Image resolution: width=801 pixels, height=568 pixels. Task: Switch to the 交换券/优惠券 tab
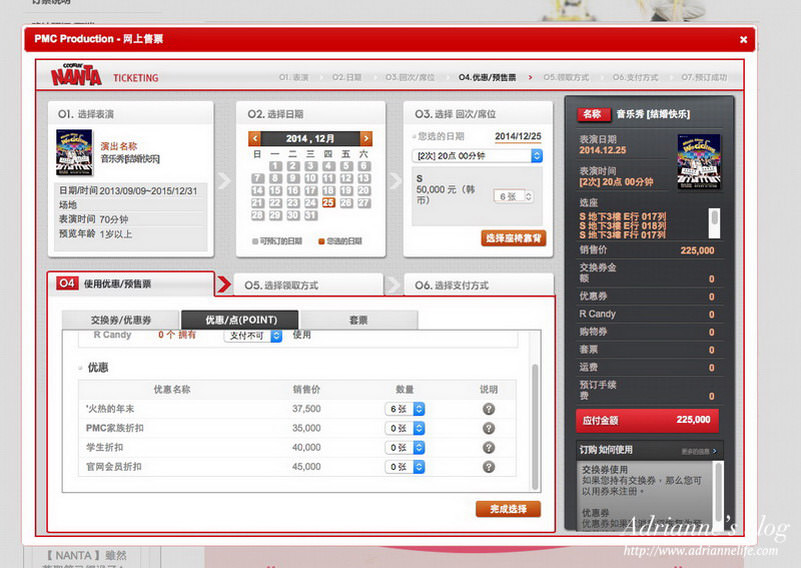[x=121, y=320]
